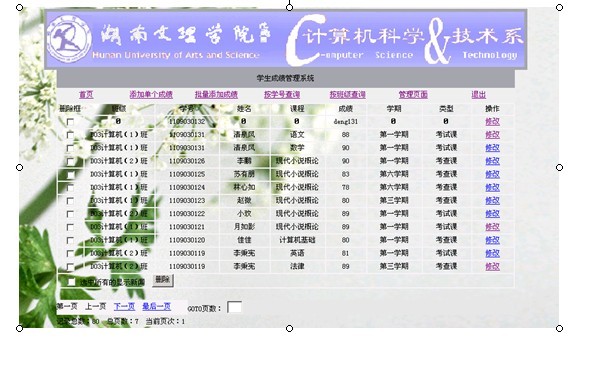Open 批量添加成绩 navigation link
Viewport: 599px width, 369px height.
click(x=216, y=94)
